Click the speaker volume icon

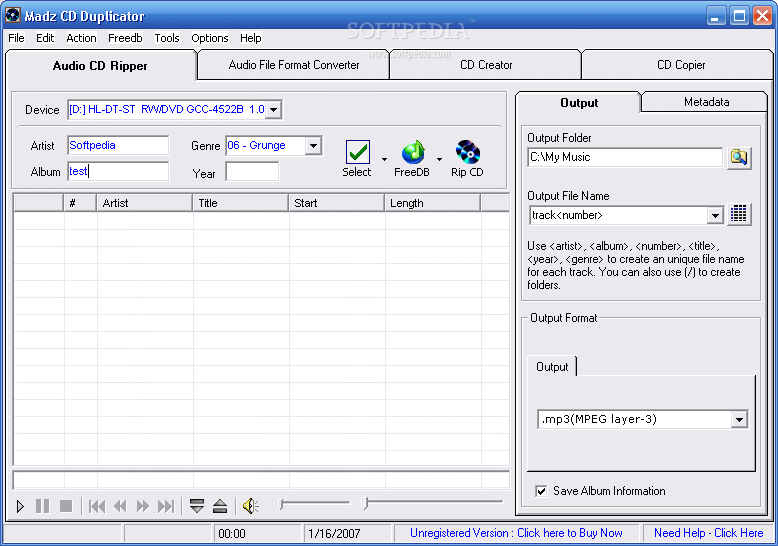[x=251, y=506]
